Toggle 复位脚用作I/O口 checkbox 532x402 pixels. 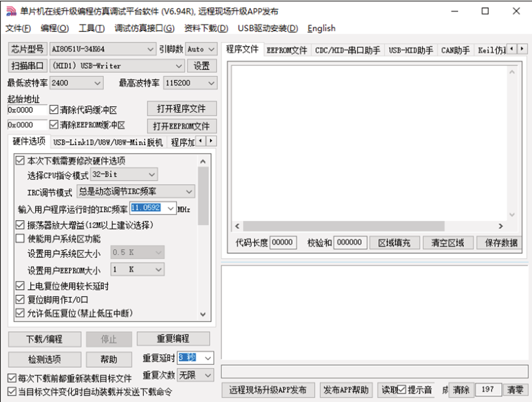[x=20, y=299]
